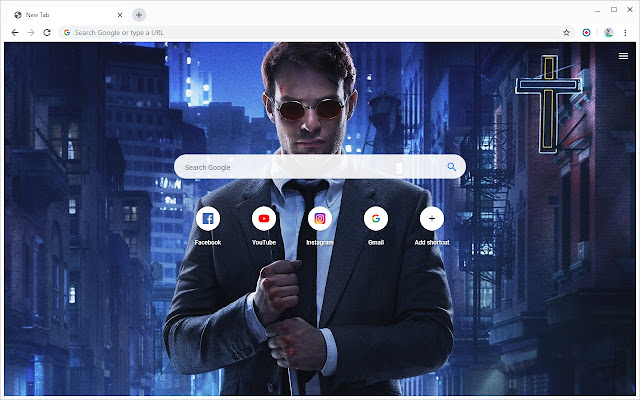Screen dimensions: 640x400
Task: Open the YouTube shortcut
Action: 264,219
